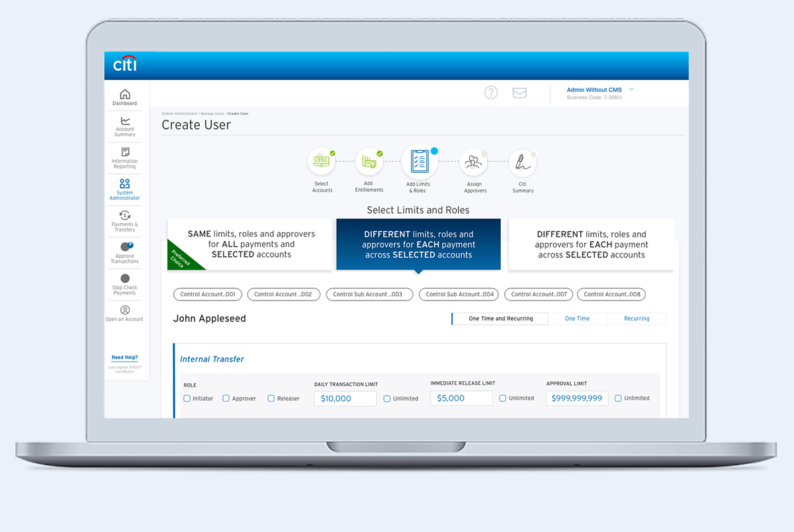
Task: Click the Assign Approvers step in progress bar
Action: pyautogui.click(x=474, y=162)
